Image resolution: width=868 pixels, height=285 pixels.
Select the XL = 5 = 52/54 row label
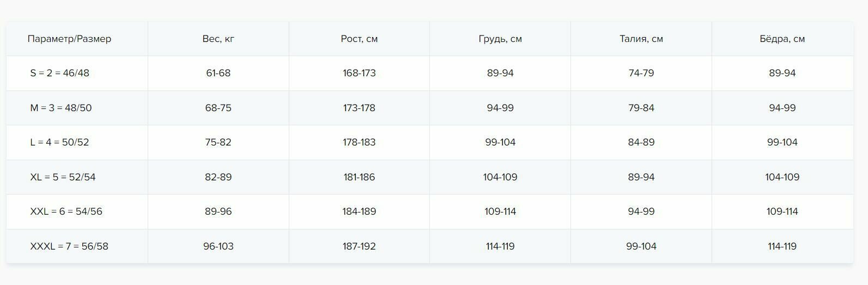(63, 177)
